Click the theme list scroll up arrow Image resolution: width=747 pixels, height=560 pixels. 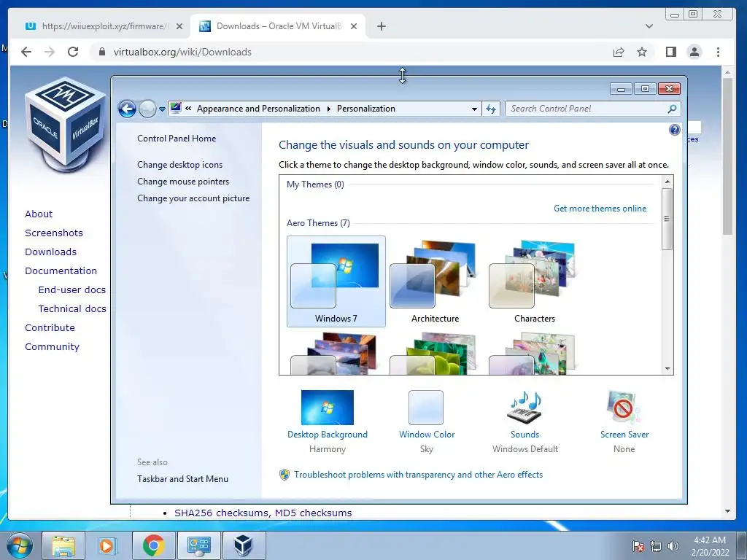pos(667,182)
